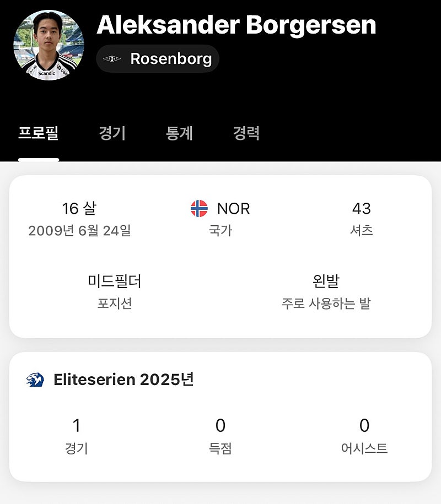441x504 pixels.
Task: Open the 통계 tab
Action: click(179, 133)
